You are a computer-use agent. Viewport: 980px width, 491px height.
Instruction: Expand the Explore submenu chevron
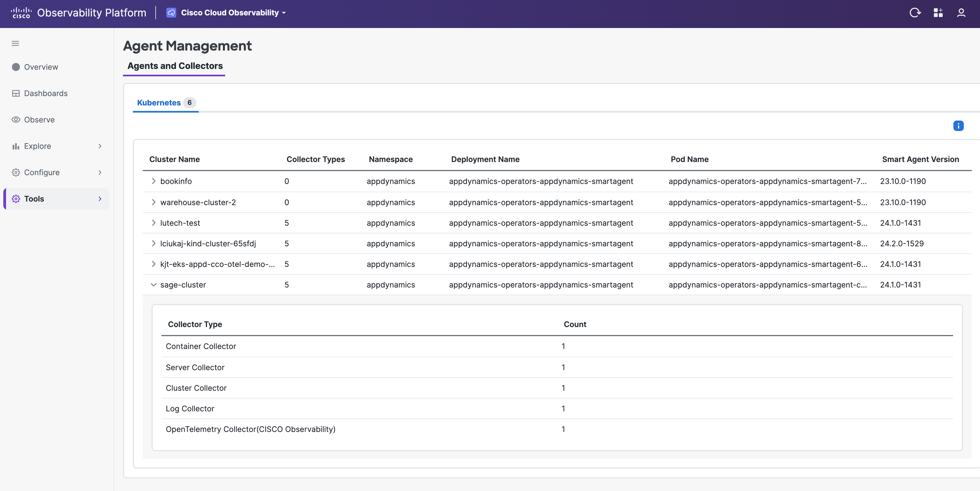(100, 146)
